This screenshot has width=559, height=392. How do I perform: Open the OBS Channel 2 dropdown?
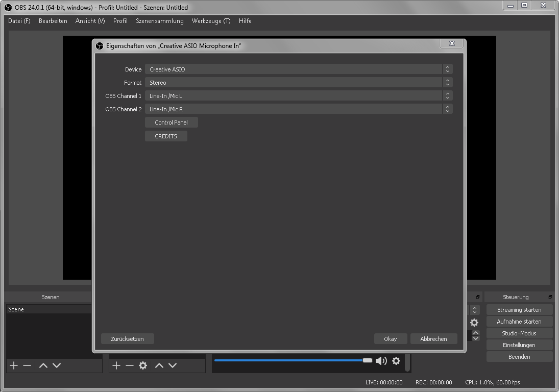click(x=299, y=109)
